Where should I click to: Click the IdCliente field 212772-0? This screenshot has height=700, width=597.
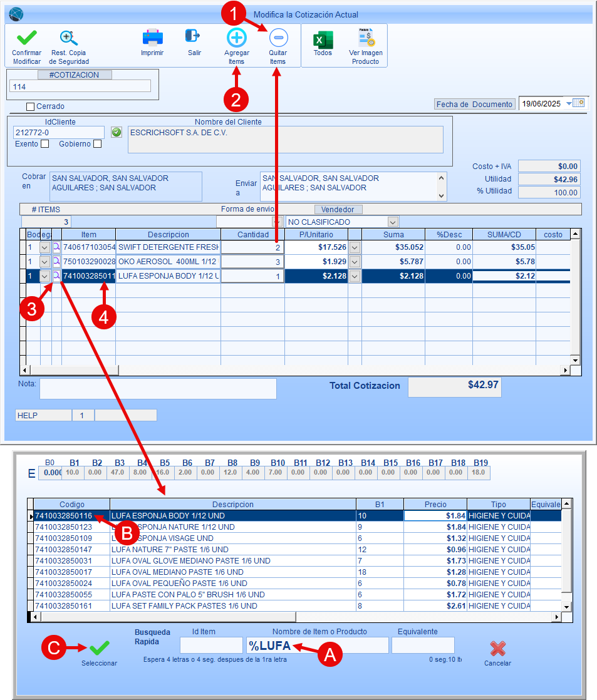point(58,132)
